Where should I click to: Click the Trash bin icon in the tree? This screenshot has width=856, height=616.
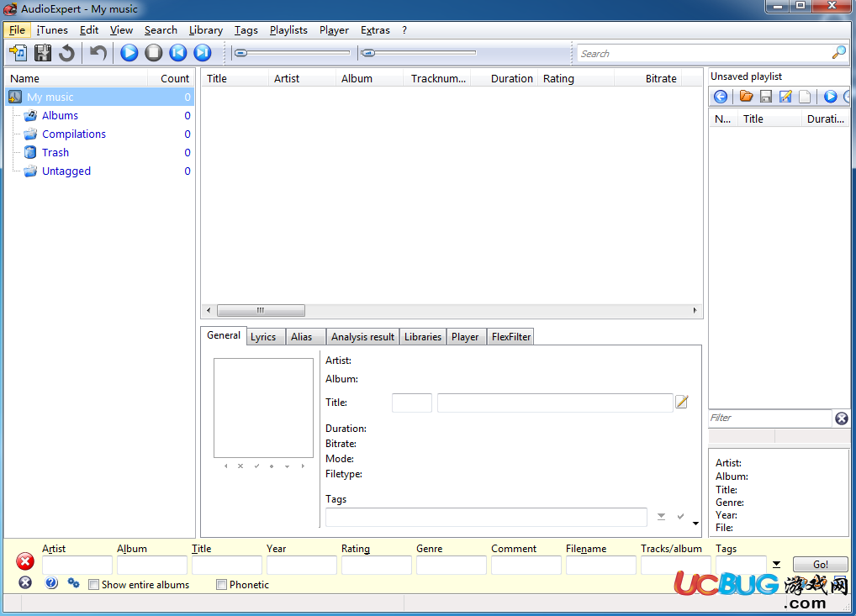point(30,152)
